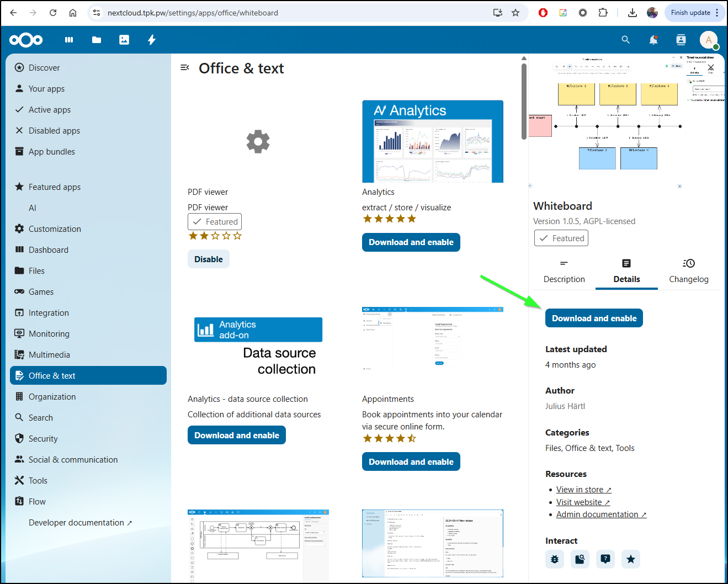The width and height of the screenshot is (728, 584).
Task: Open the Multimedia category
Action: tap(88, 355)
